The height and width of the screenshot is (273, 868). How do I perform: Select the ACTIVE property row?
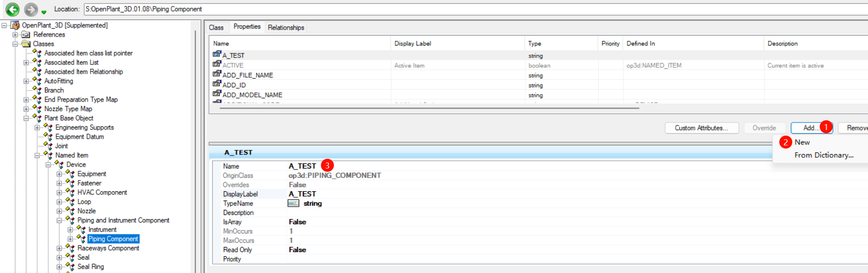coord(539,65)
